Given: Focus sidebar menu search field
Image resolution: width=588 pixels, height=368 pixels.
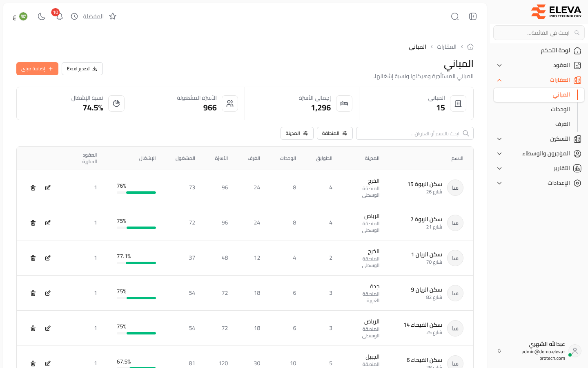Looking at the screenshot, I should tap(539, 33).
